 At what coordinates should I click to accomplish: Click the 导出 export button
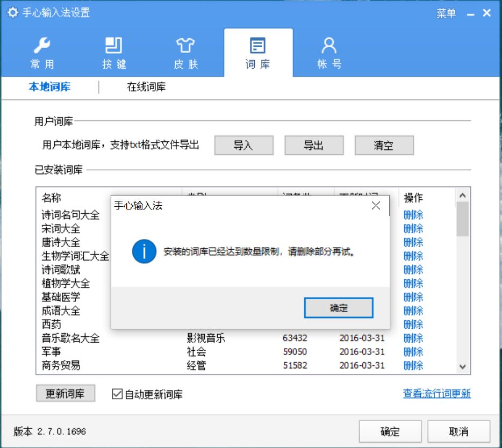point(314,145)
